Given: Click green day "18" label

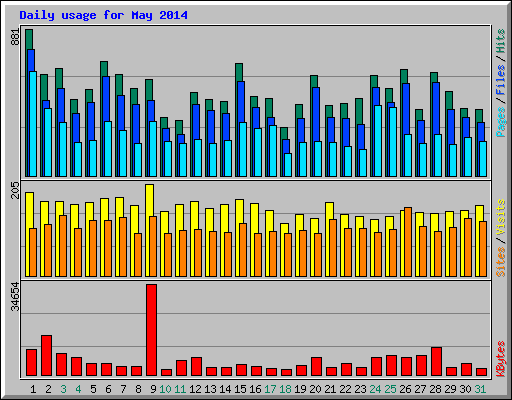Looking at the screenshot, I should coord(285,389).
